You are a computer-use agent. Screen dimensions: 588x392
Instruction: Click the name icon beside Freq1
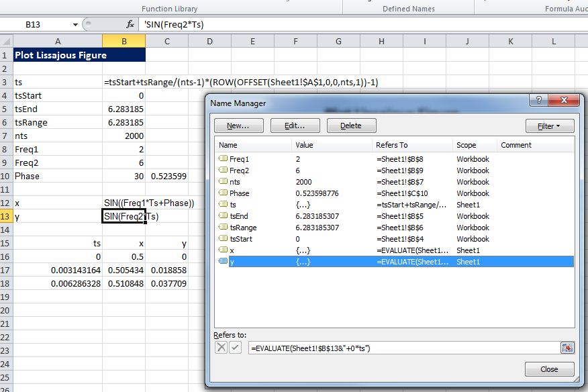tap(223, 159)
